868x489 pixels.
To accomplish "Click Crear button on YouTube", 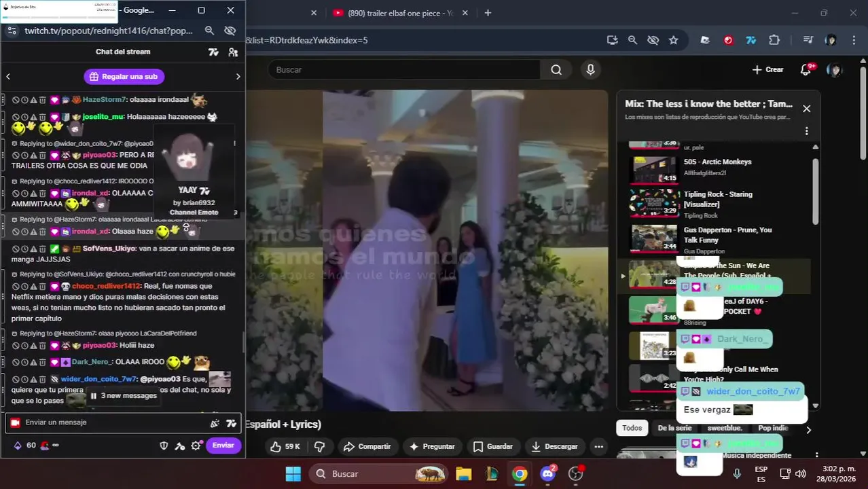I will (767, 70).
